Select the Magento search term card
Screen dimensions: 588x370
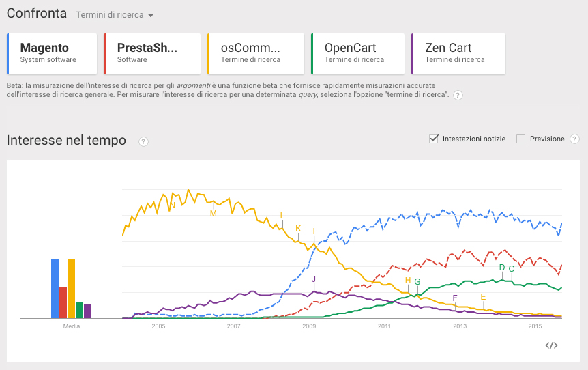(x=53, y=53)
